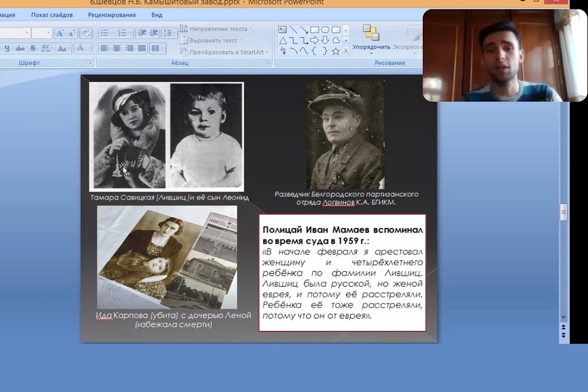
Task: Open the Рецензирование ribbon tab
Action: [112, 15]
